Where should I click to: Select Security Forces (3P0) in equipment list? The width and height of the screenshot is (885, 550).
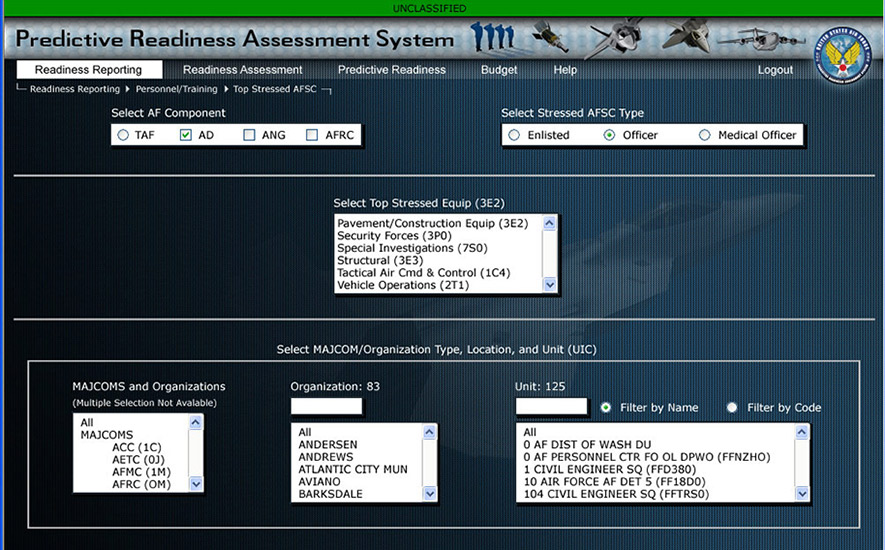pyautogui.click(x=390, y=235)
